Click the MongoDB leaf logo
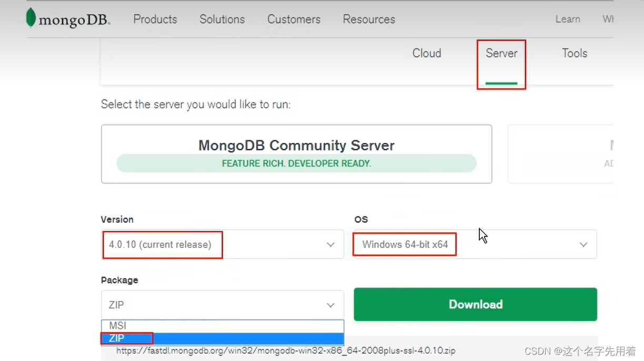This screenshot has width=644, height=361. coord(31,18)
